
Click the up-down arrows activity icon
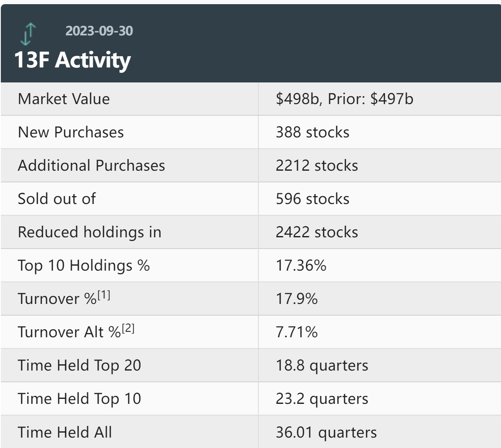click(x=28, y=34)
